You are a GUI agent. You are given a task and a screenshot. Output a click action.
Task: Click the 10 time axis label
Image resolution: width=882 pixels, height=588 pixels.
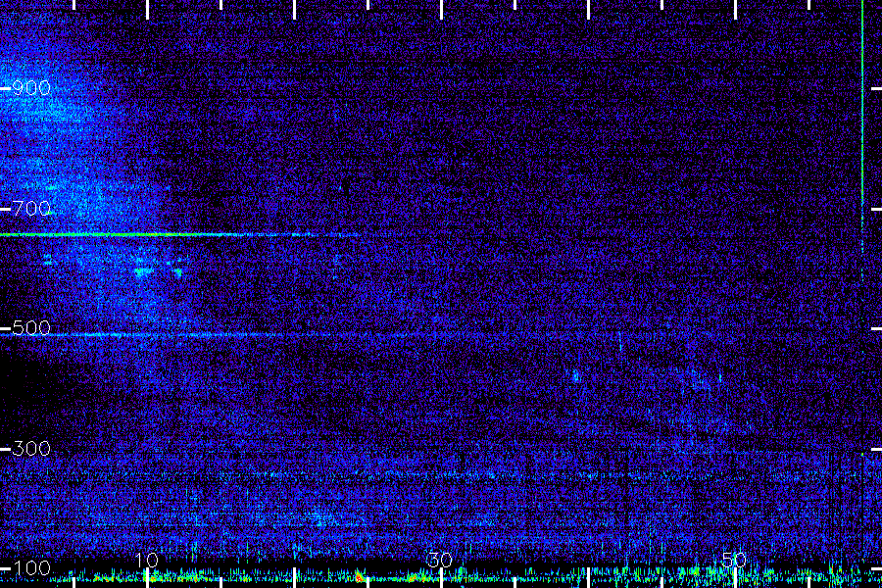147,560
